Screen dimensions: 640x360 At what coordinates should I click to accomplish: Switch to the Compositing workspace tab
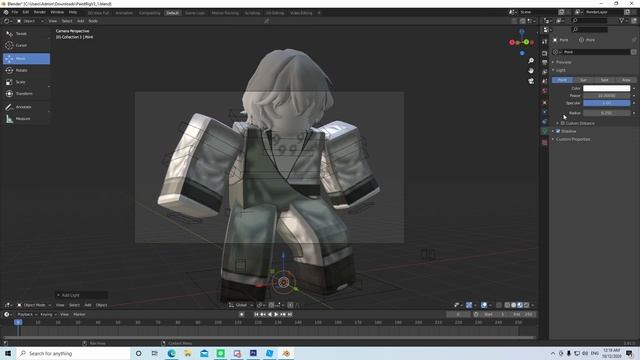(x=149, y=13)
